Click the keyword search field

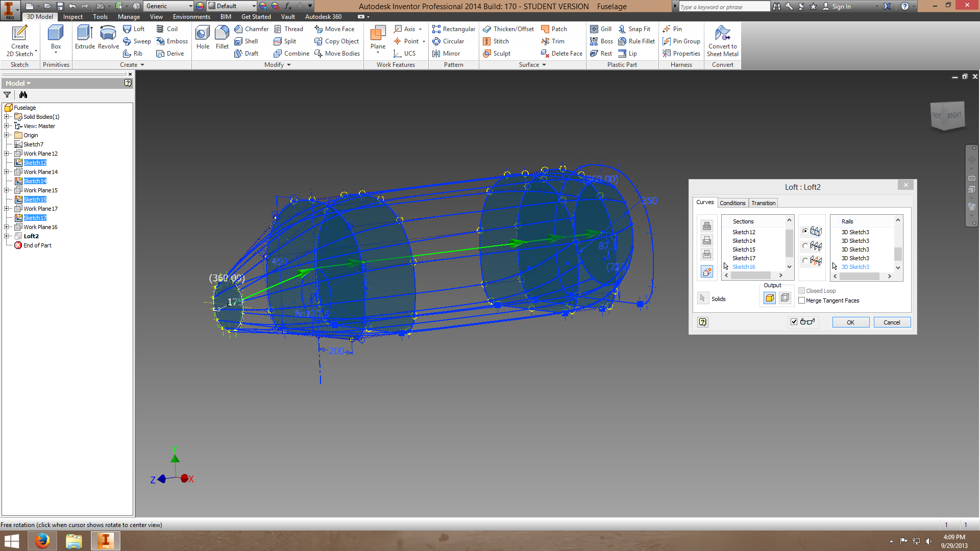click(724, 6)
